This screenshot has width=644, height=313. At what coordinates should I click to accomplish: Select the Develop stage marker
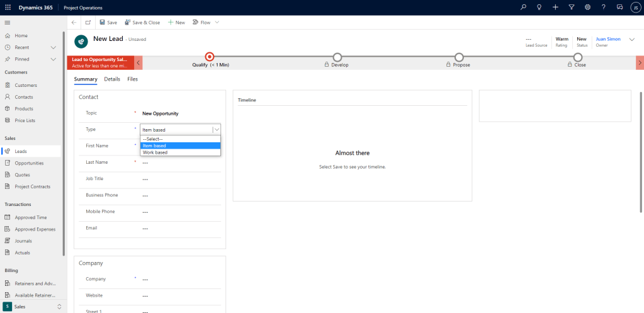[x=337, y=57]
